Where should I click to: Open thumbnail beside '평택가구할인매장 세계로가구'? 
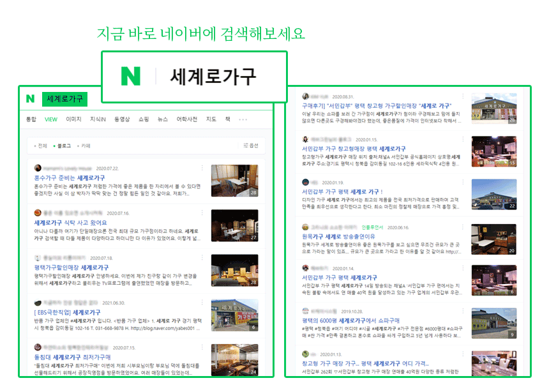(x=234, y=271)
